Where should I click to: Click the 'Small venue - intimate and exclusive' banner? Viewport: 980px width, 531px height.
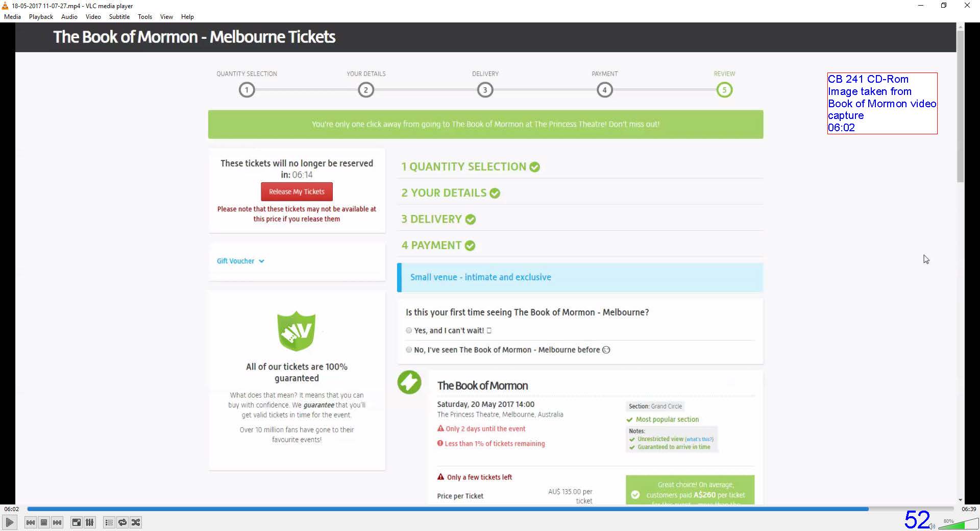point(580,277)
